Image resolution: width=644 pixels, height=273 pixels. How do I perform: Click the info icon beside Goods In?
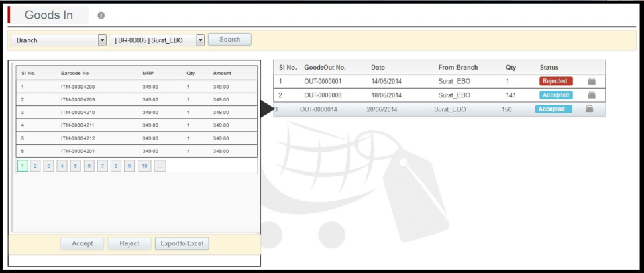101,15
